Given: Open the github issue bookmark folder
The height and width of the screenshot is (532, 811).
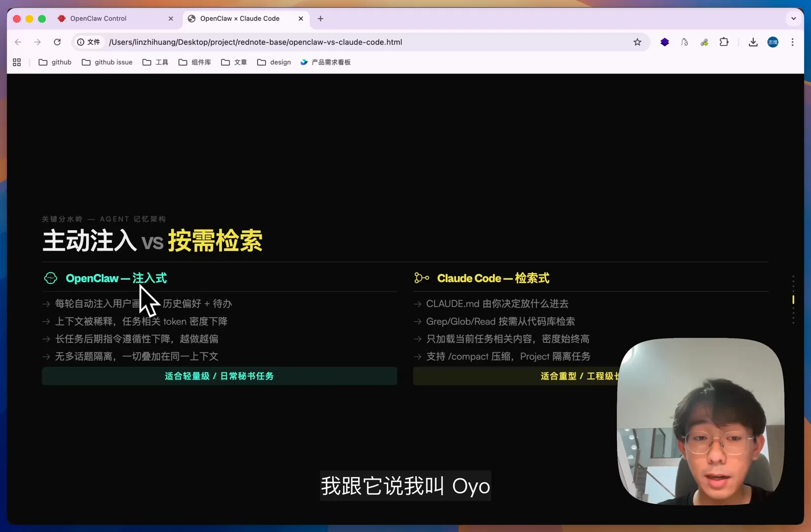Looking at the screenshot, I should 107,62.
